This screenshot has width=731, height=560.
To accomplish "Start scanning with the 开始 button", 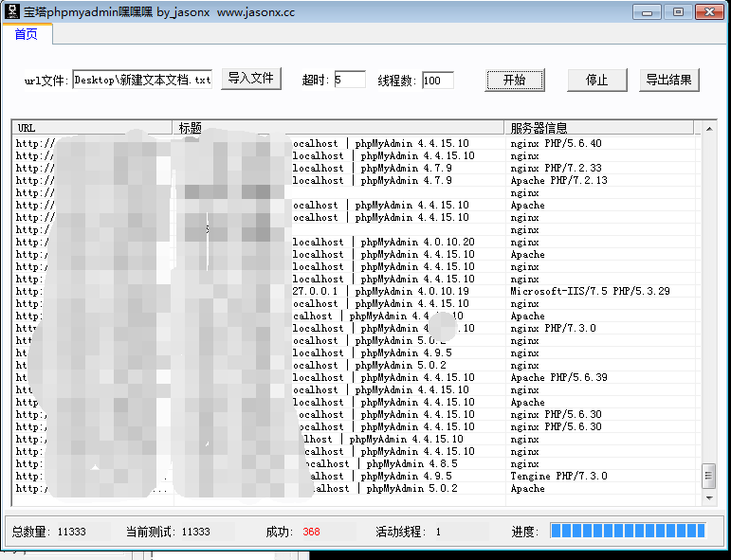I will 515,81.
